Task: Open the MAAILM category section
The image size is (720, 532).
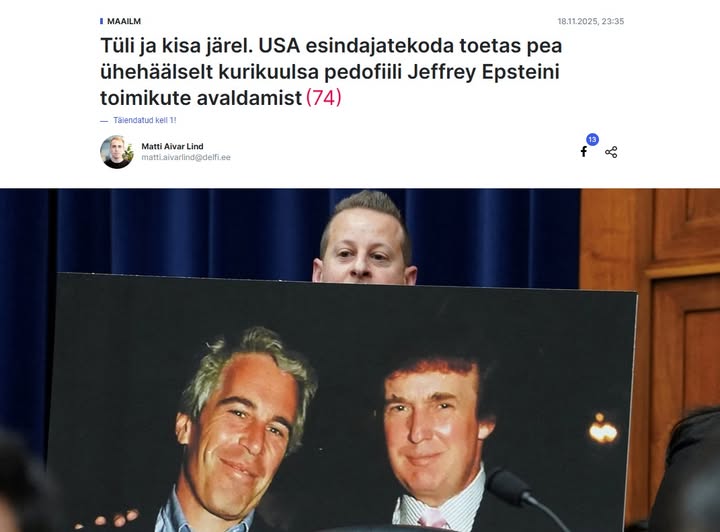Action: (124, 21)
